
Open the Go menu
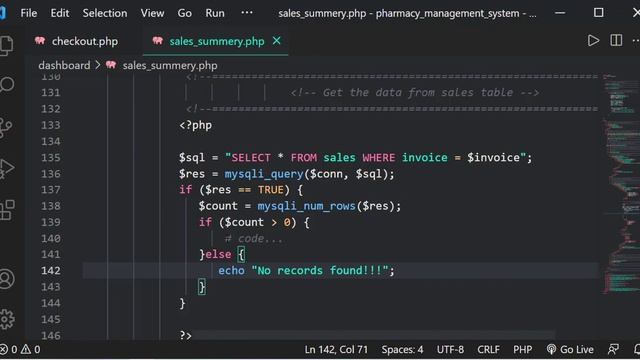(x=184, y=13)
